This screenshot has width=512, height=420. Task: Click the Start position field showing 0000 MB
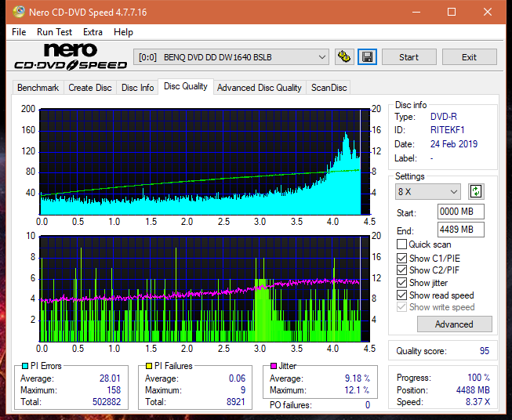[x=461, y=212]
